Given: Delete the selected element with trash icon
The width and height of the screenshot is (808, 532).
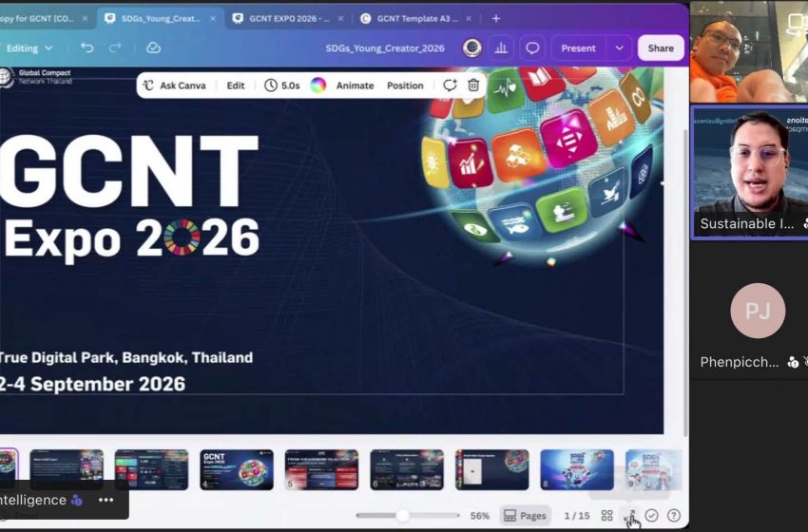Looking at the screenshot, I should (x=473, y=85).
